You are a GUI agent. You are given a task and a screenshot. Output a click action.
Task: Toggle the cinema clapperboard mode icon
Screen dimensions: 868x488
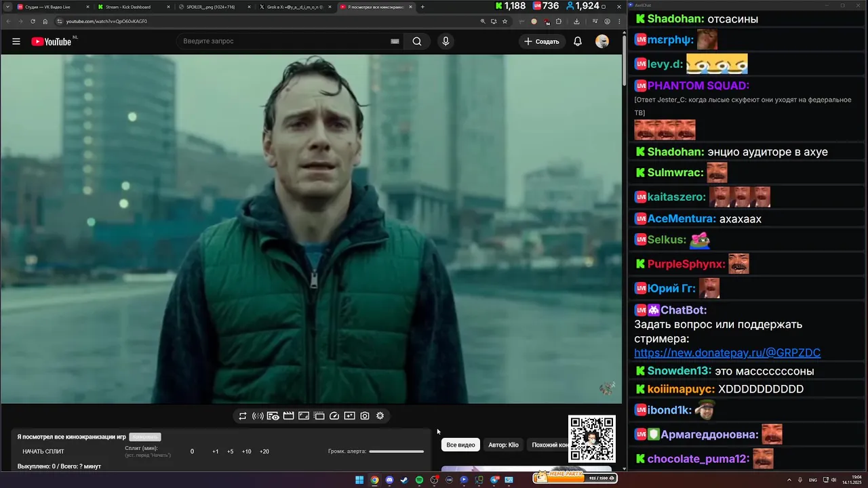pyautogui.click(x=288, y=416)
